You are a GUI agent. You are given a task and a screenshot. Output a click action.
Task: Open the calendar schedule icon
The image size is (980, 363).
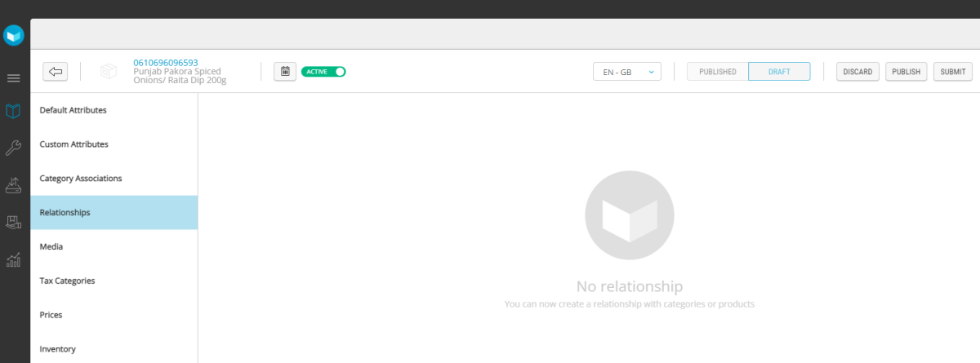[284, 72]
